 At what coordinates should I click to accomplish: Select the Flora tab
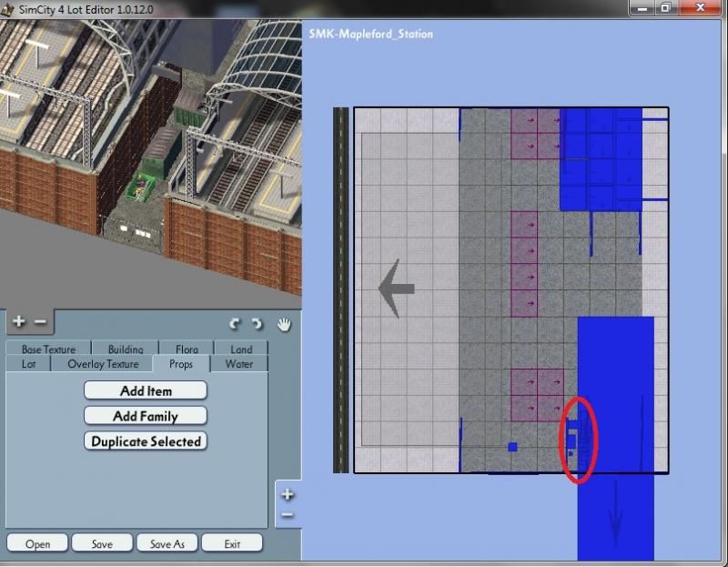pyautogui.click(x=187, y=349)
